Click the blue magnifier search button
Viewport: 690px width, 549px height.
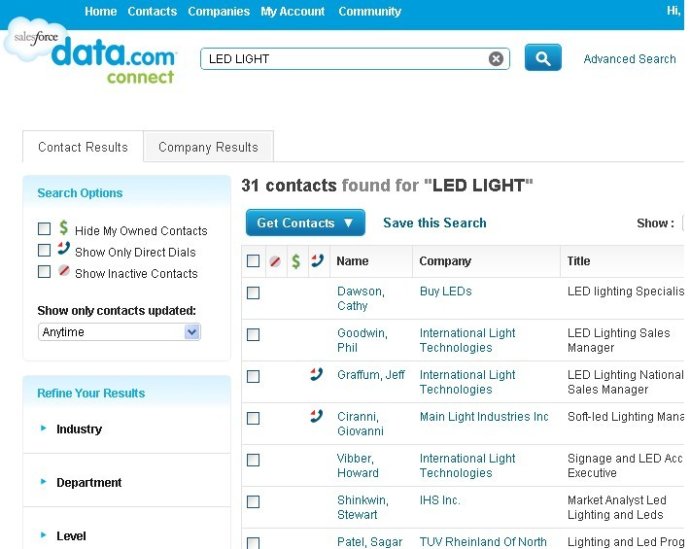[x=542, y=59]
